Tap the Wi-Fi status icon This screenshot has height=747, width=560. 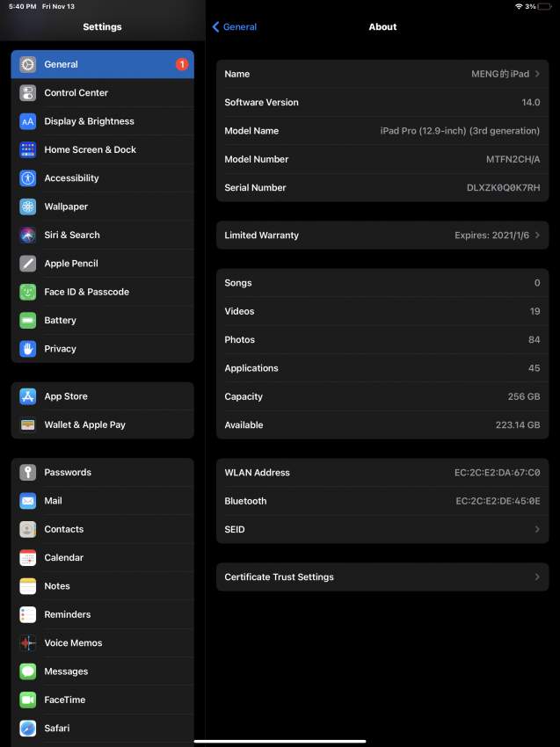point(519,7)
